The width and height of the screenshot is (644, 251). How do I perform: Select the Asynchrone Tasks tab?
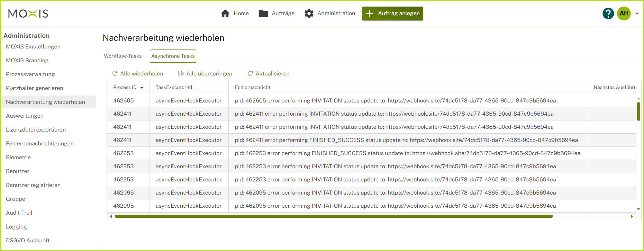[x=173, y=56]
